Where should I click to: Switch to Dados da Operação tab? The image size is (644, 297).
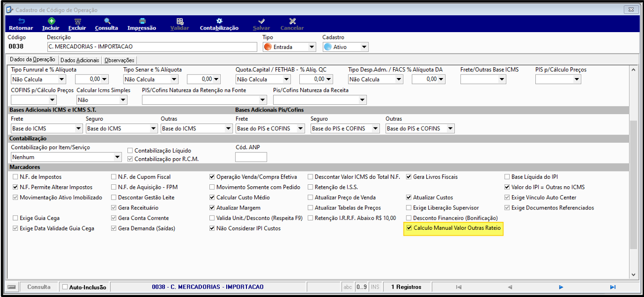tap(33, 59)
